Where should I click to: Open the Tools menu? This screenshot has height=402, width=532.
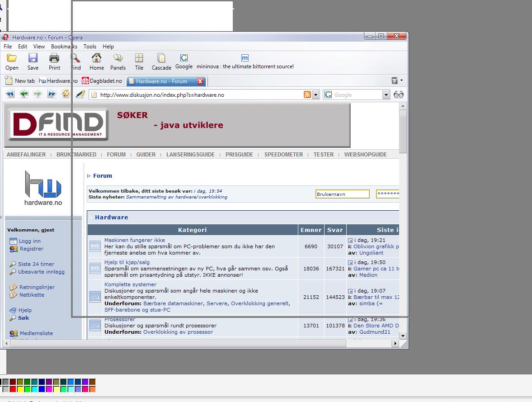[90, 47]
